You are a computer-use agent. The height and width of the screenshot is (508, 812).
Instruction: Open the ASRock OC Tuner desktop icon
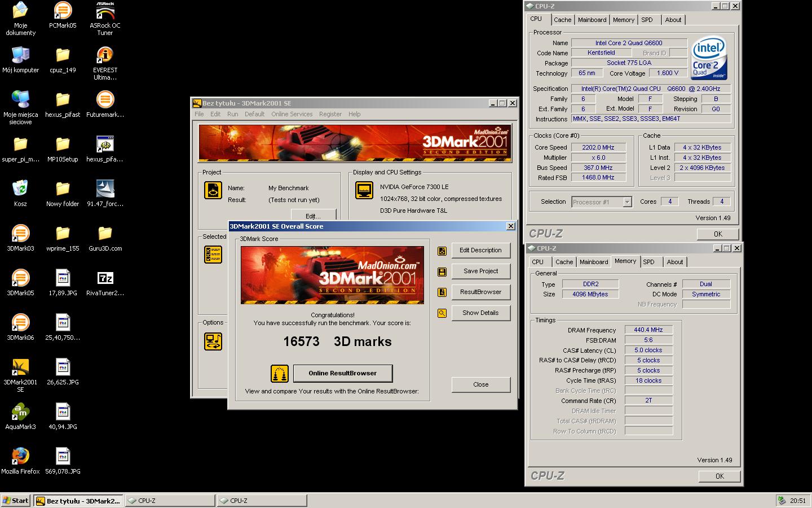coord(105,19)
